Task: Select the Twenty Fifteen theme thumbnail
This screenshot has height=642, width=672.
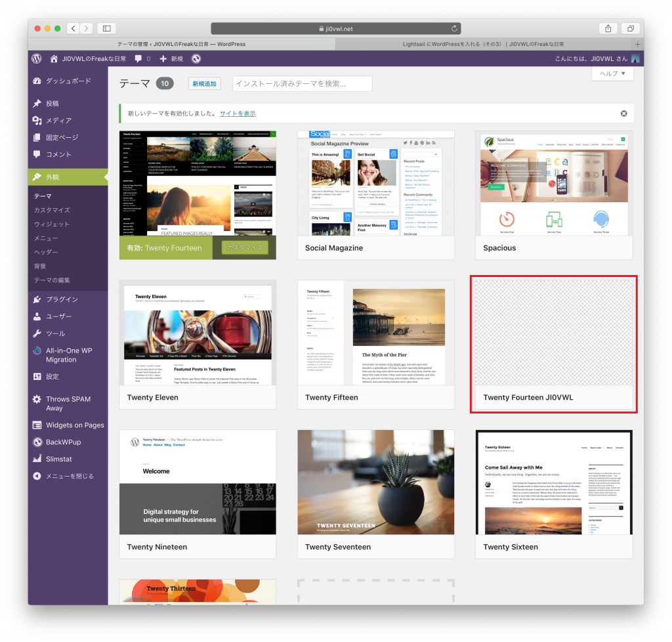Action: (376, 333)
